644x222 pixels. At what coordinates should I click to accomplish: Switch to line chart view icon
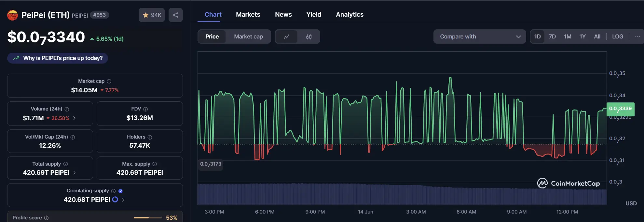coord(286,37)
